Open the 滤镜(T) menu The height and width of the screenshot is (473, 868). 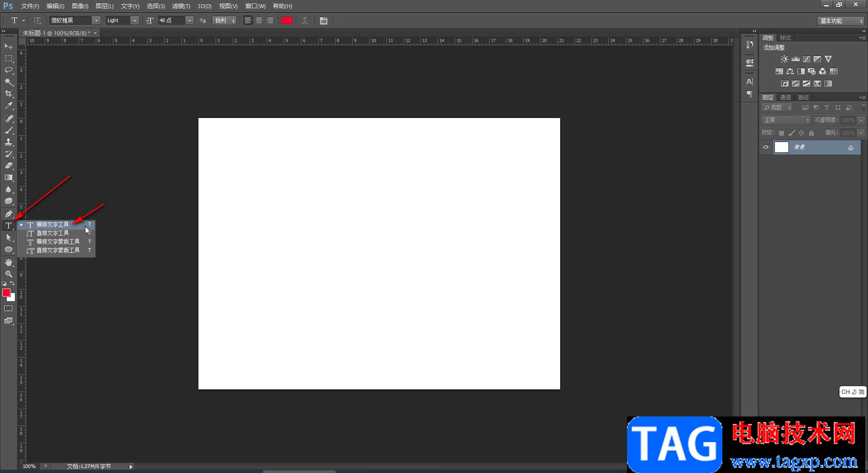(x=181, y=6)
